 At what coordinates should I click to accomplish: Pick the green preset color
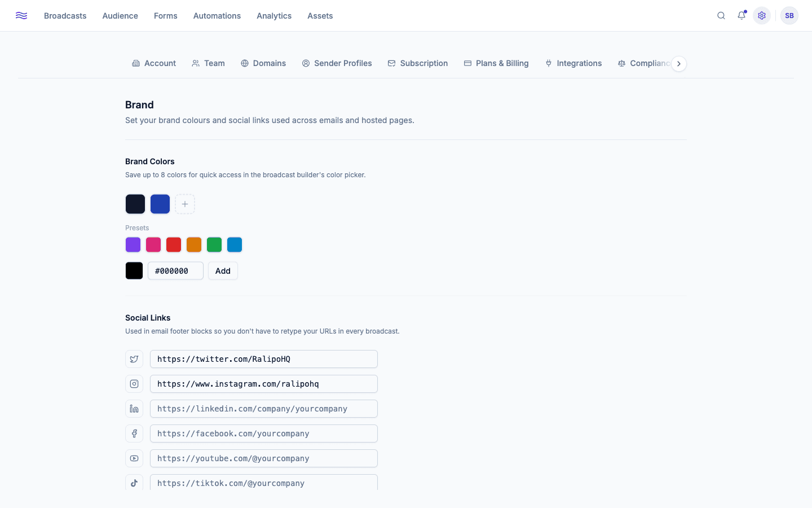tap(214, 244)
